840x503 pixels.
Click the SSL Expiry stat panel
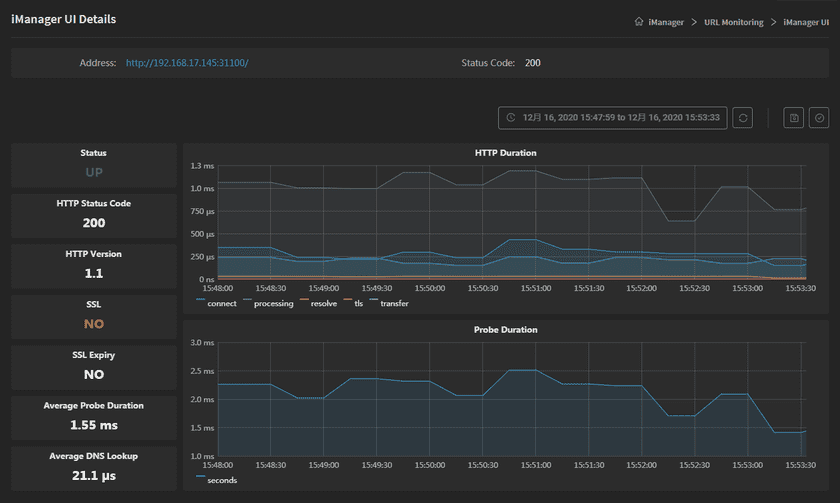[x=94, y=365]
